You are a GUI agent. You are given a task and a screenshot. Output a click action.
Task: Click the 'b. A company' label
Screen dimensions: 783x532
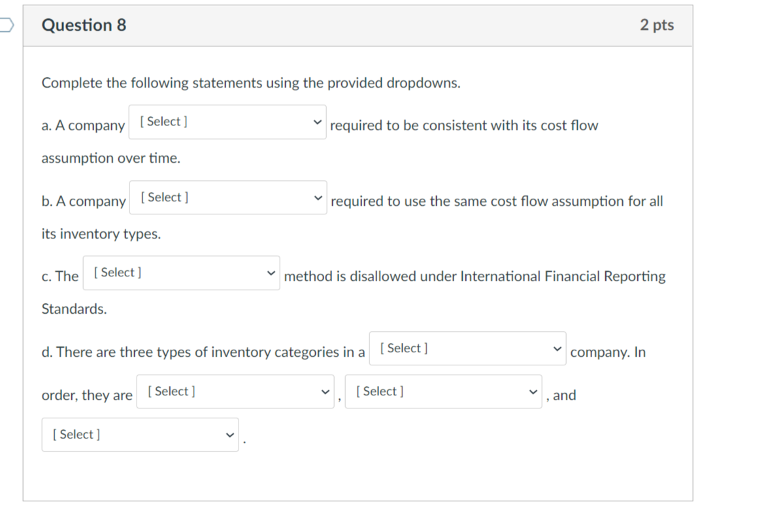pyautogui.click(x=84, y=201)
